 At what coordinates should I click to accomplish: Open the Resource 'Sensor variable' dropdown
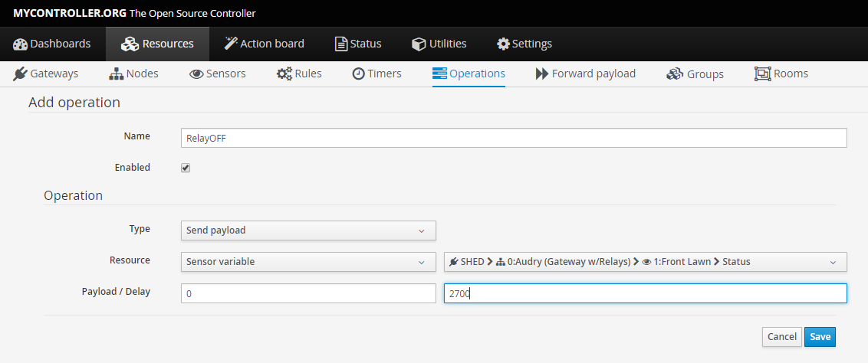tap(308, 262)
